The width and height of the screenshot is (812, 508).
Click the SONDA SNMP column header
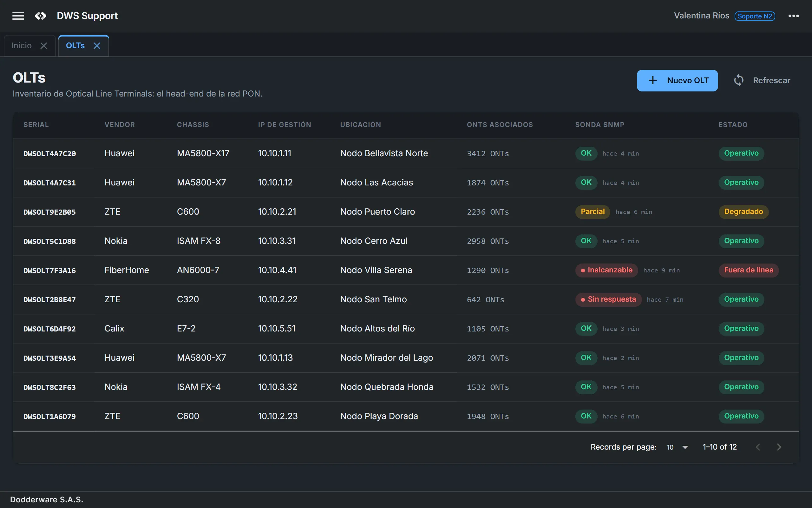click(x=599, y=125)
